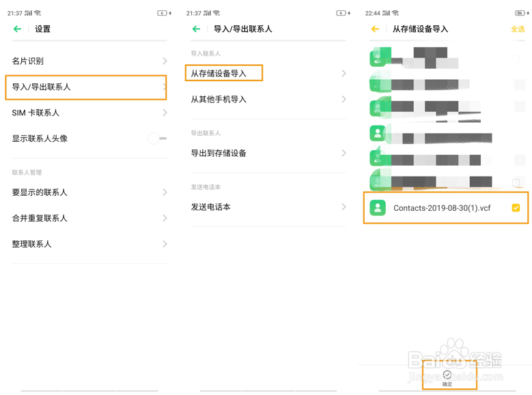Tap the orange back arrow beside 从存储设备导入

coord(375,29)
